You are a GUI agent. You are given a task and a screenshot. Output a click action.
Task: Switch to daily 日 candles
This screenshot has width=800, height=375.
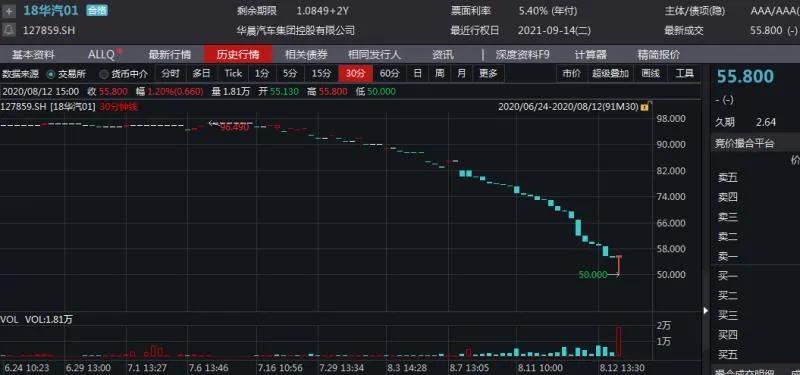[417, 73]
